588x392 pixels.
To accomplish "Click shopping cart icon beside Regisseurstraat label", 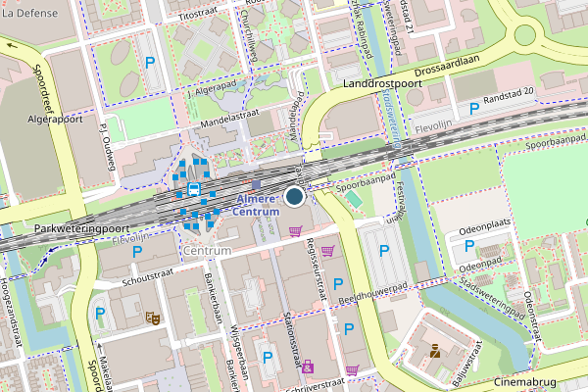I will click(328, 251).
